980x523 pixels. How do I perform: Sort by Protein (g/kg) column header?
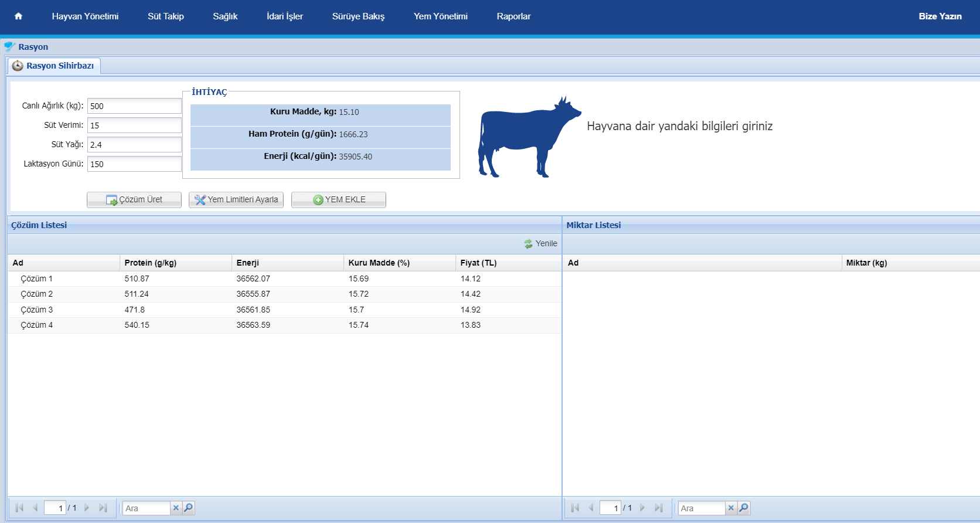(x=176, y=263)
